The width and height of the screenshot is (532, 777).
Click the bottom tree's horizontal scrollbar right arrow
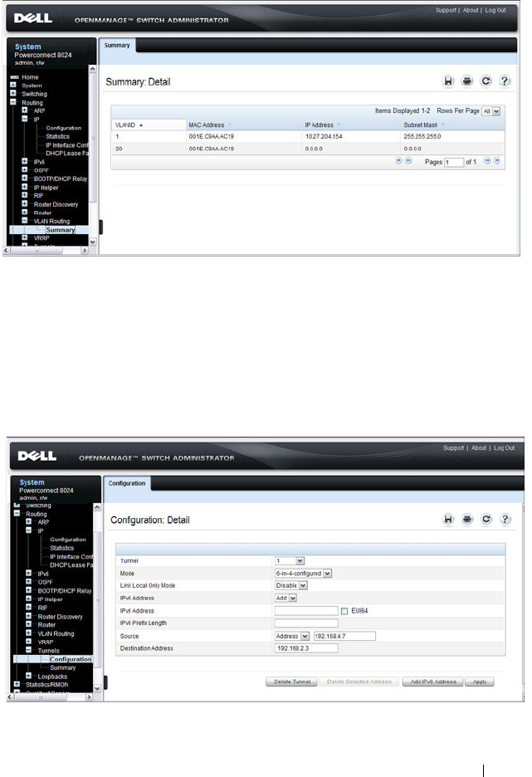coord(89,696)
